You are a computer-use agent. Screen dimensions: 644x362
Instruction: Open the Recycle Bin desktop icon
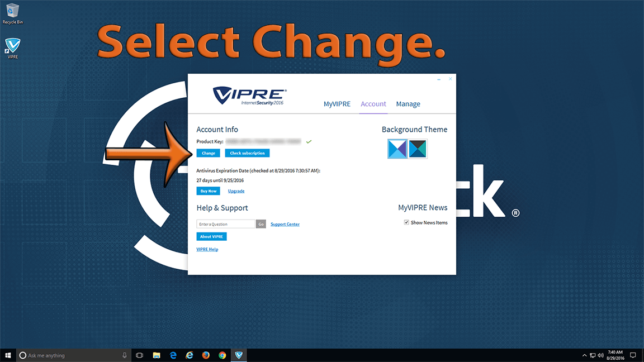tap(12, 11)
